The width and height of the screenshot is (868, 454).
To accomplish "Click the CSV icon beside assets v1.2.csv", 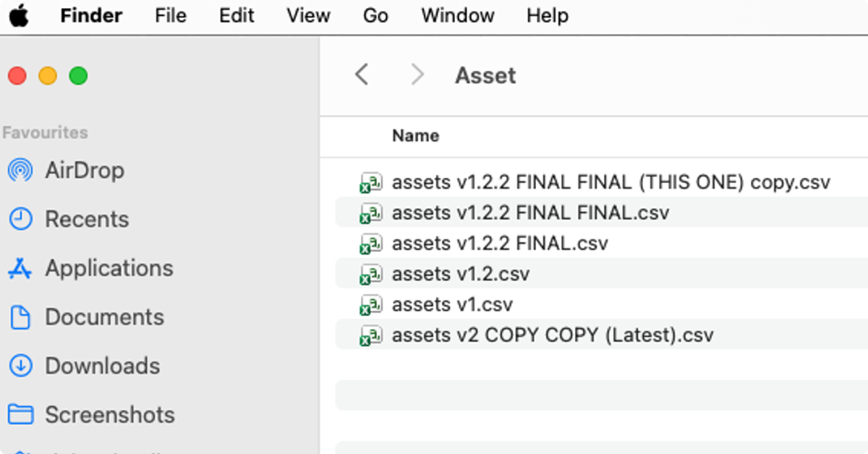I will pyautogui.click(x=371, y=274).
